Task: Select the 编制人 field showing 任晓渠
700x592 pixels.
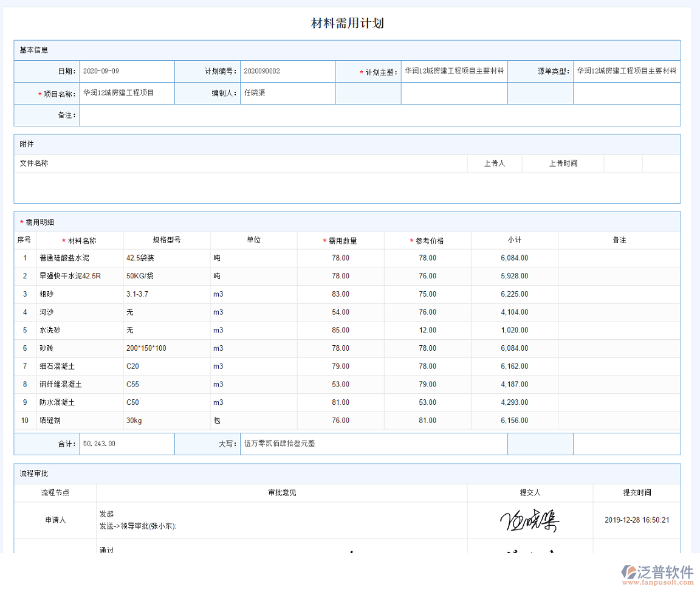Action: 287,93
